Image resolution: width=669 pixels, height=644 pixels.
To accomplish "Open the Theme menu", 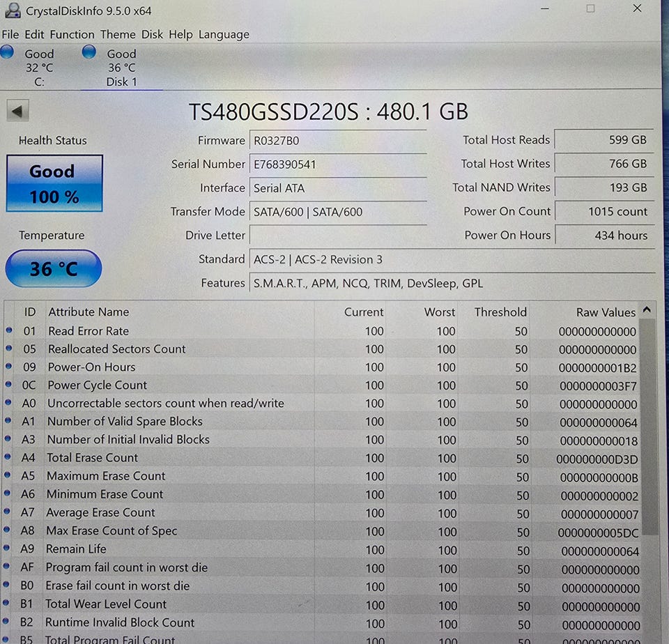I will coord(118,34).
